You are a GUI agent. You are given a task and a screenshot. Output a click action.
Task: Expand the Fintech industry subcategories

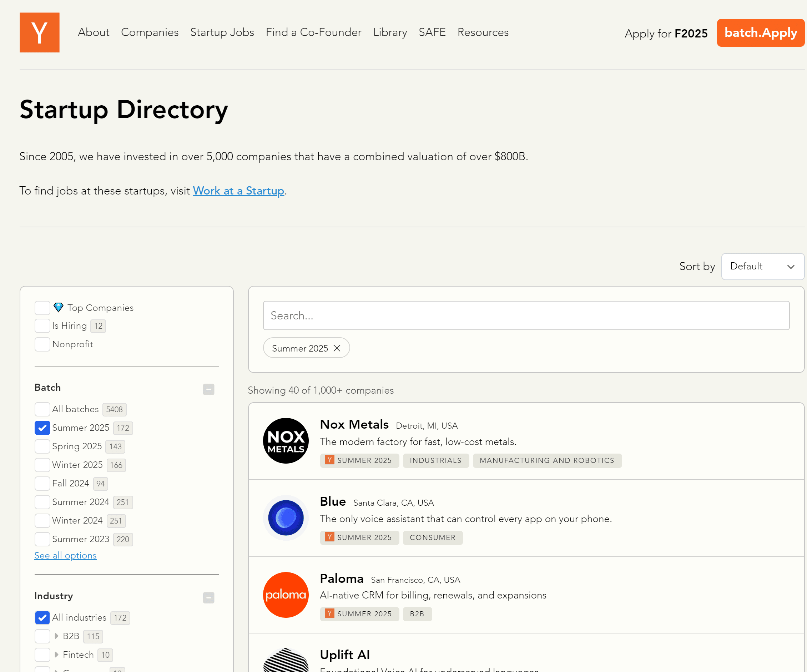coord(56,654)
